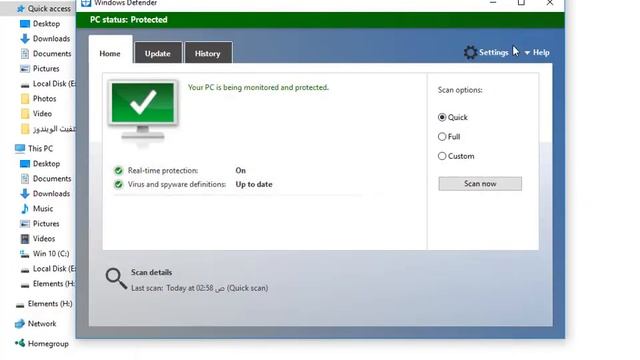The width and height of the screenshot is (640, 360).
Task: Open Elements (H:) under This PC
Action: (47, 284)
